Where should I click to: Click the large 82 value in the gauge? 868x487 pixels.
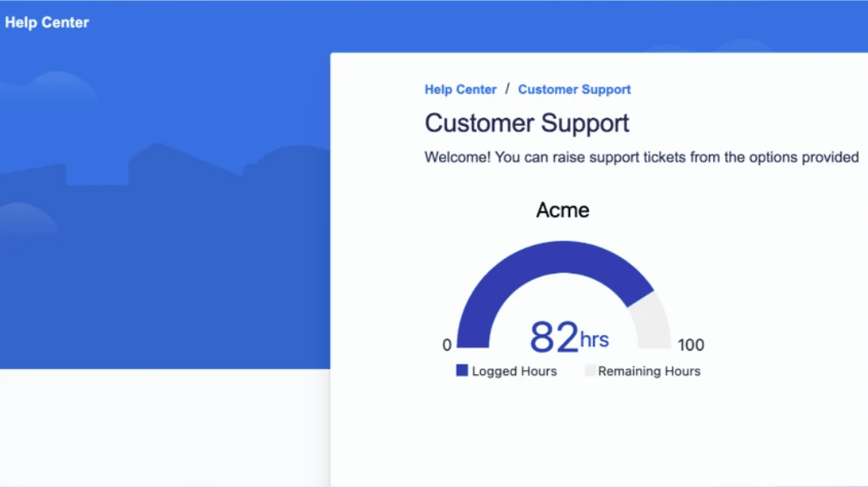pyautogui.click(x=554, y=337)
